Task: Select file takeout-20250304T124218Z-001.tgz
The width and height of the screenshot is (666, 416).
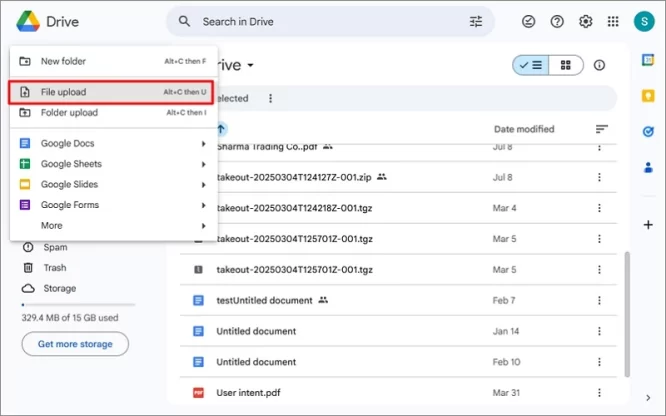Action: tap(398, 208)
